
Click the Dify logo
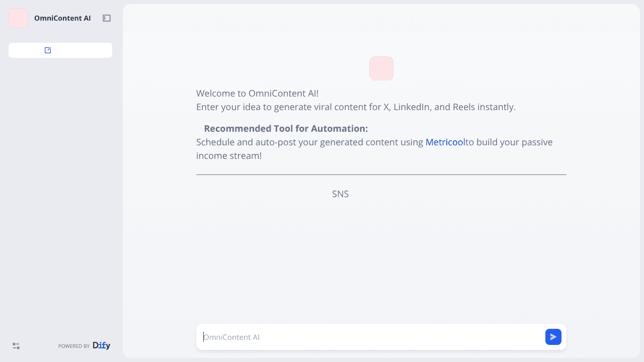[102, 345]
